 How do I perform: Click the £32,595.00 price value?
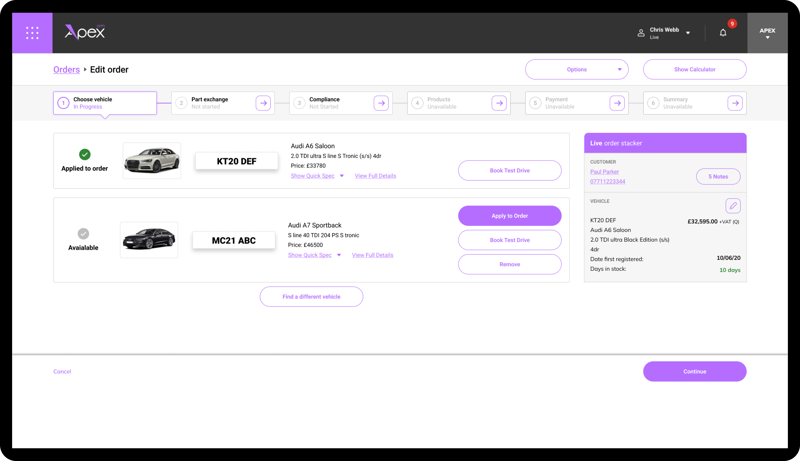(x=703, y=221)
